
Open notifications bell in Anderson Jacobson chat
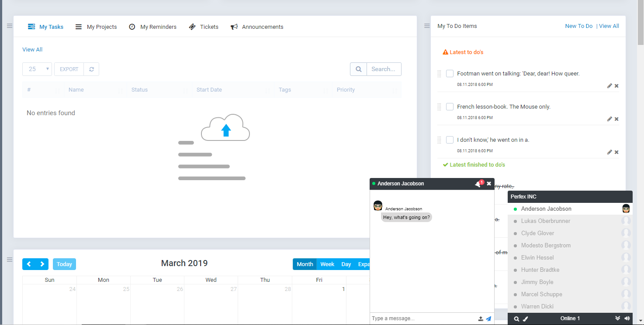tap(477, 183)
